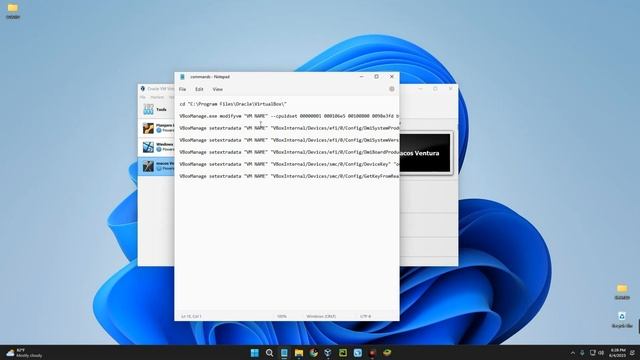The width and height of the screenshot is (640, 360).
Task: Select the folder icon above Recycle Bin
Action: click(622, 292)
